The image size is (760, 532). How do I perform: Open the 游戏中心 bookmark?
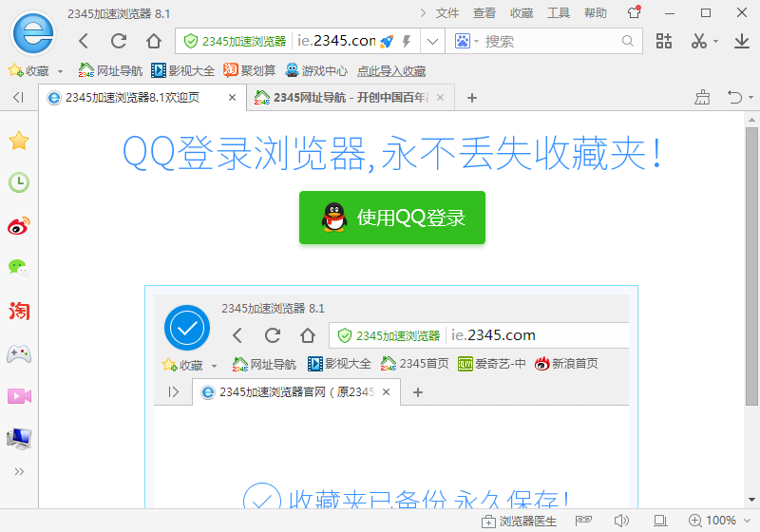click(x=316, y=70)
